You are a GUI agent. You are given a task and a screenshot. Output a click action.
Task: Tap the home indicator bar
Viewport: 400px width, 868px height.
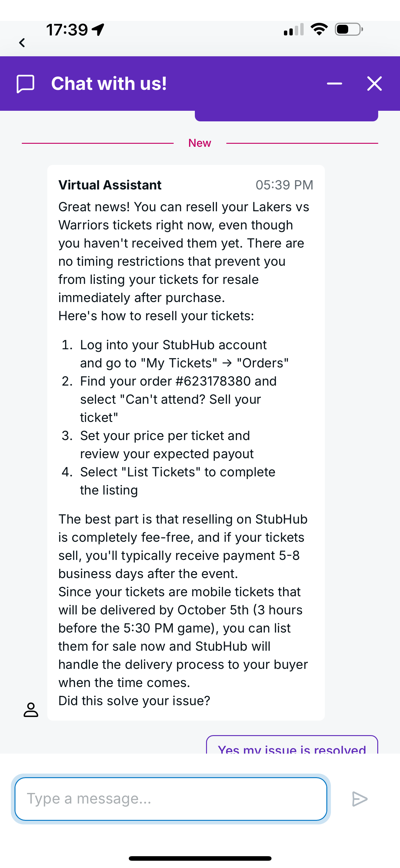200,858
